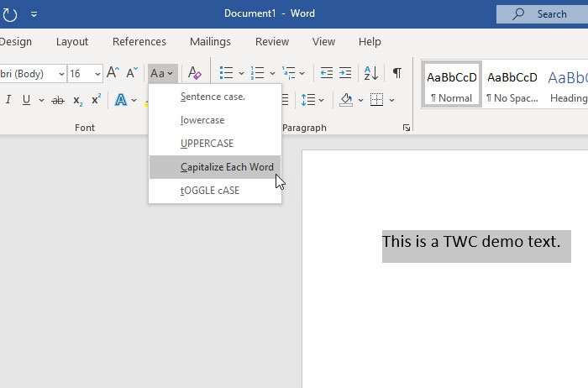588x388 pixels.
Task: Toggle Underline formatting
Action: [26, 100]
